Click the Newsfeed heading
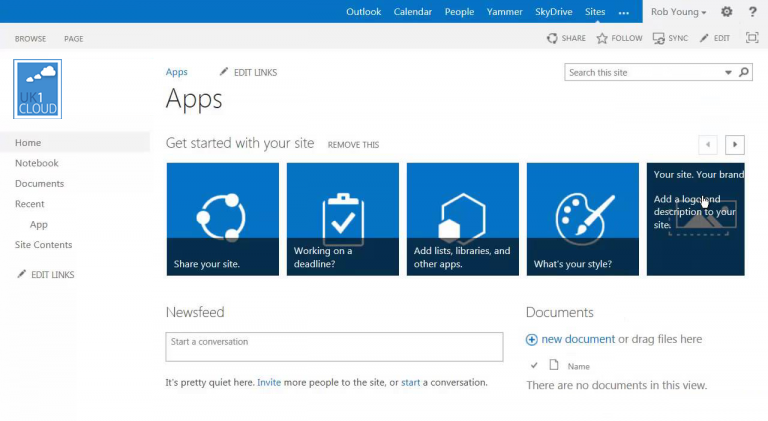Image resolution: width=768 pixels, height=421 pixels. [x=195, y=312]
